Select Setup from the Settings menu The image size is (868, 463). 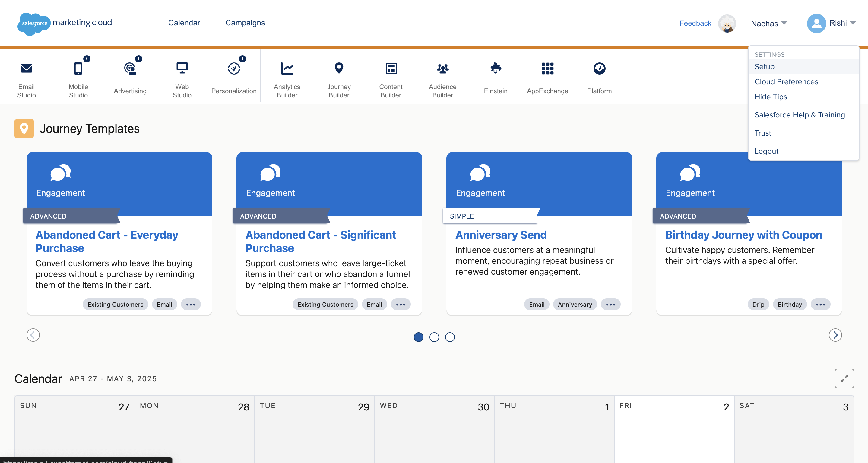tap(764, 66)
